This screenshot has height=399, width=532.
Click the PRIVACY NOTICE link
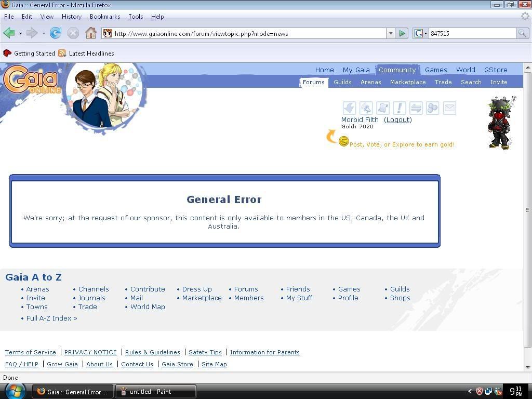tap(90, 352)
